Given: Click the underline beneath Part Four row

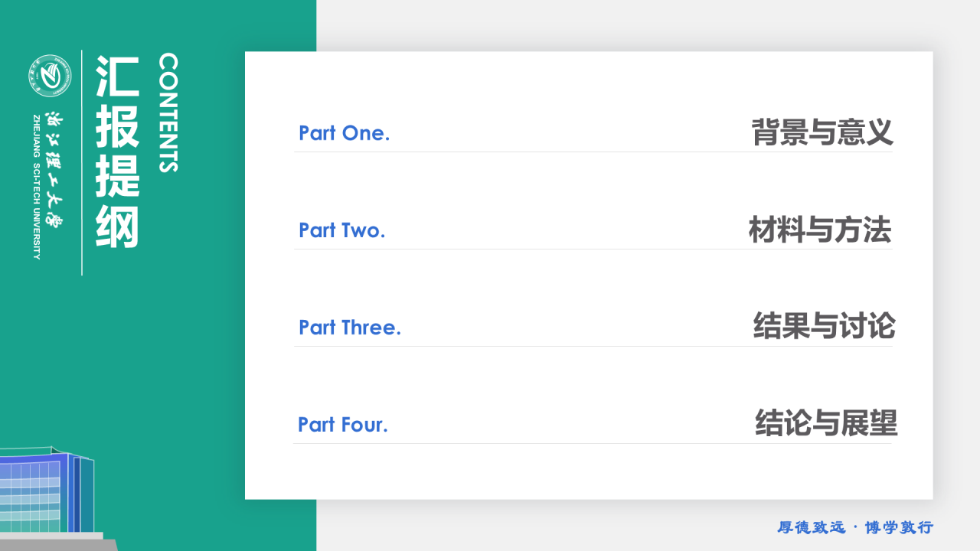Looking at the screenshot, I should pyautogui.click(x=593, y=443).
